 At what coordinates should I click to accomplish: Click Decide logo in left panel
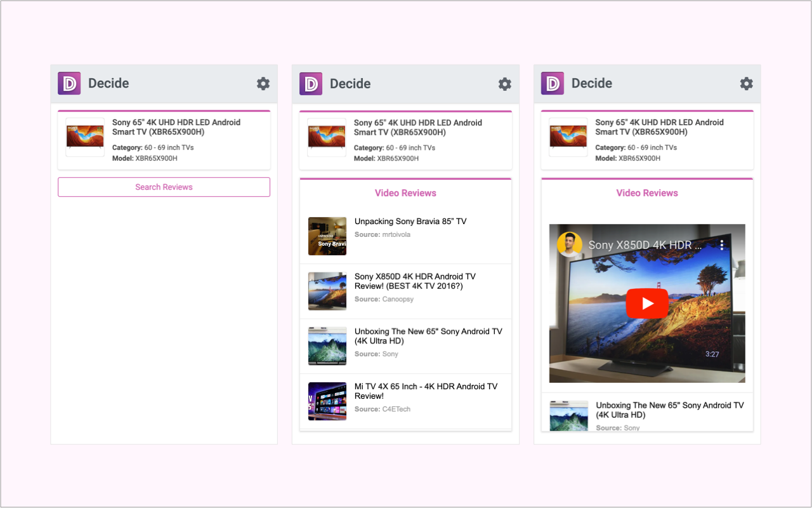click(x=69, y=83)
